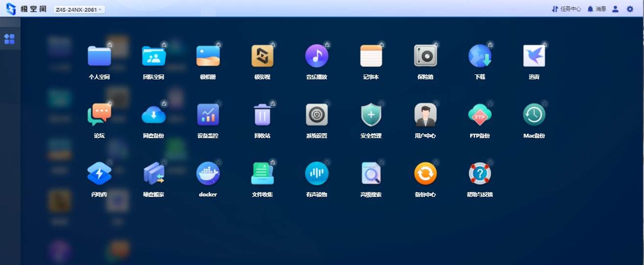Screen dimensions: 644x265
Task: Open the 设备监控 device monitor app
Action: [208, 115]
